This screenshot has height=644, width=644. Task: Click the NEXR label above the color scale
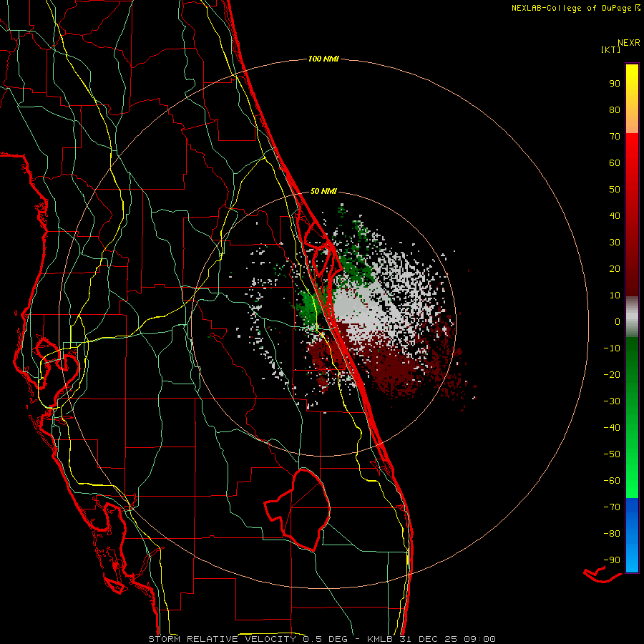[x=628, y=43]
